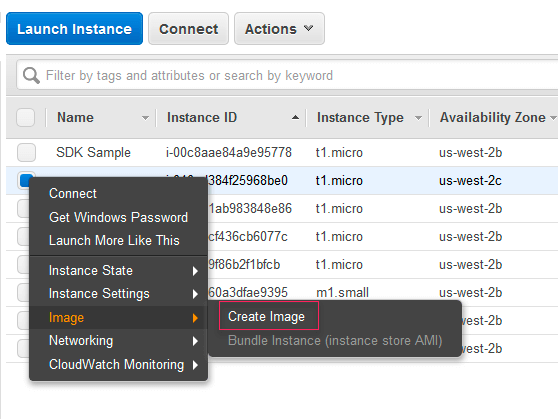Screen dimensions: 558x419
Task: Click the Networking submenu arrow
Action: tap(195, 341)
